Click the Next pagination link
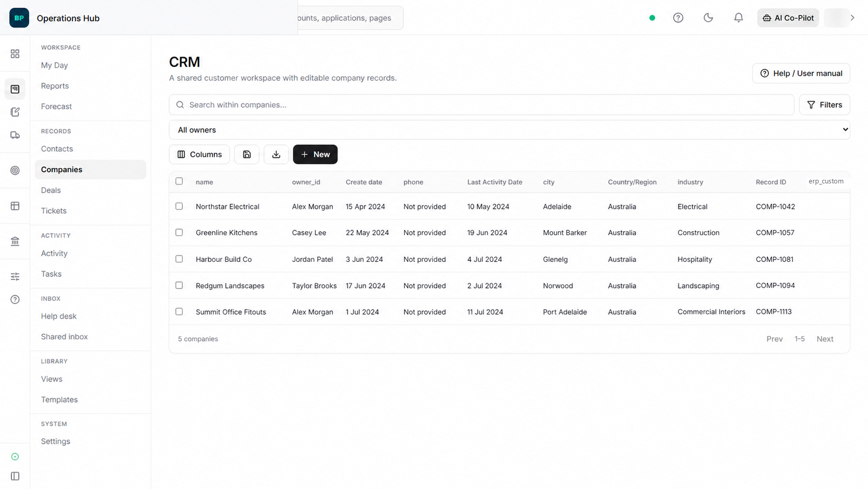 (825, 339)
